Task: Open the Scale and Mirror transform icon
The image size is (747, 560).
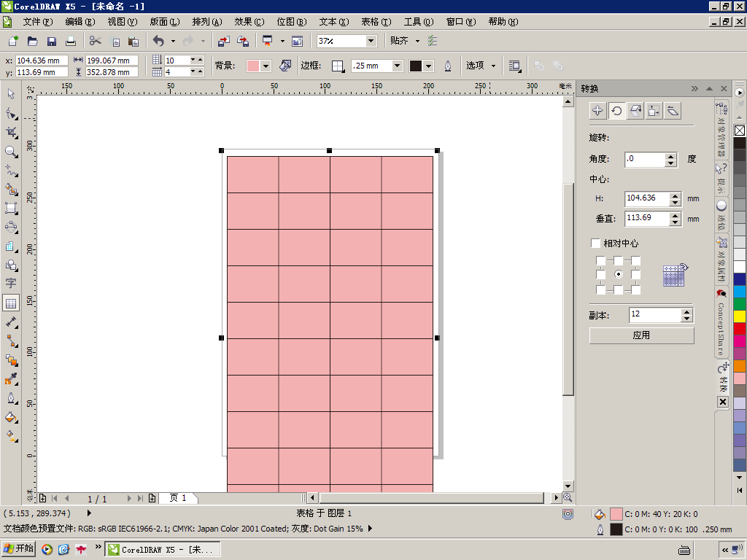Action: coord(635,111)
